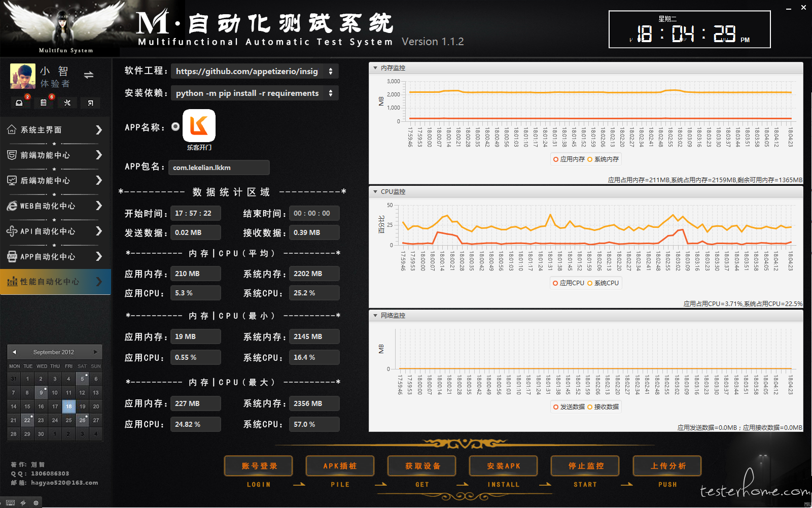
Task: Click the 账号登录 button
Action: click(x=259, y=466)
